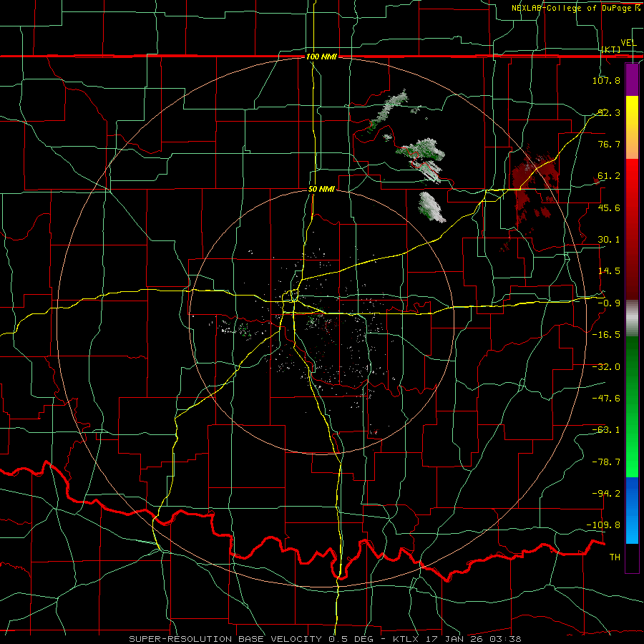Select the 92.3 value on velocity scale
Viewport: 644px width, 644px height.
tap(609, 112)
